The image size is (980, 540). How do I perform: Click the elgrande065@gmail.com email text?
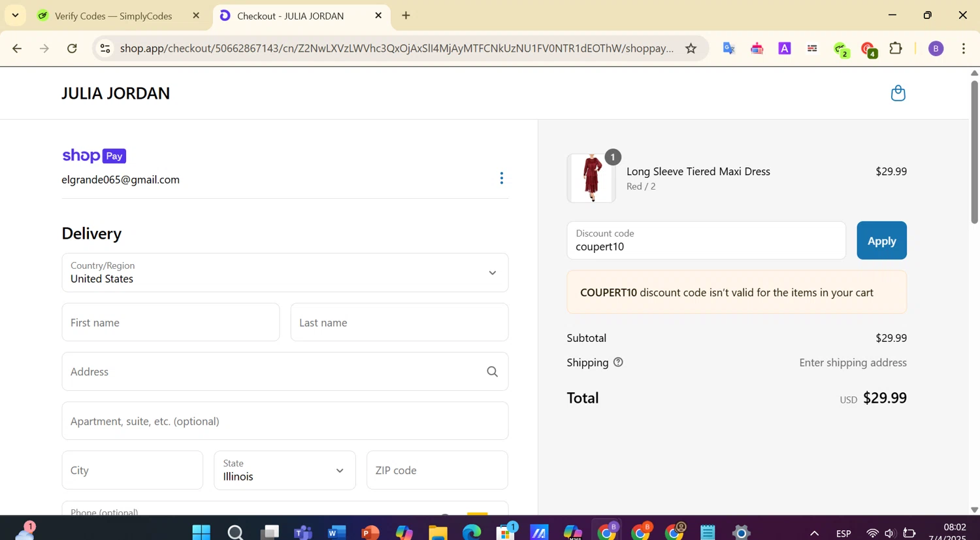click(x=120, y=180)
